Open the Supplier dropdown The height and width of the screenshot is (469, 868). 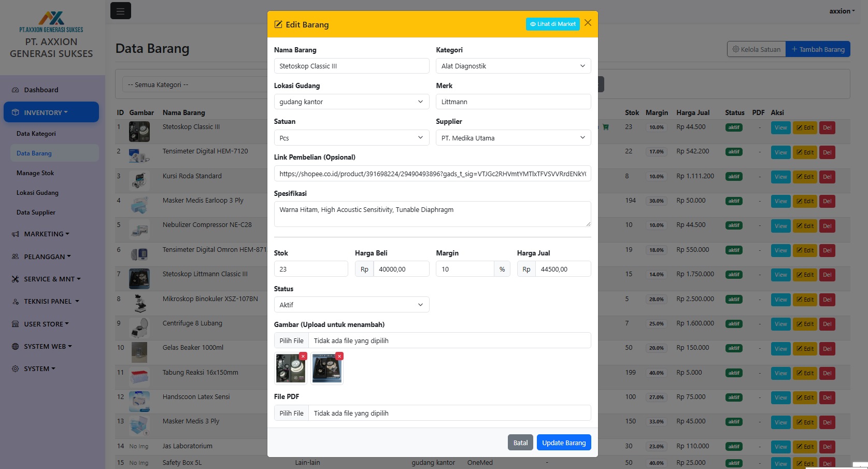513,138
